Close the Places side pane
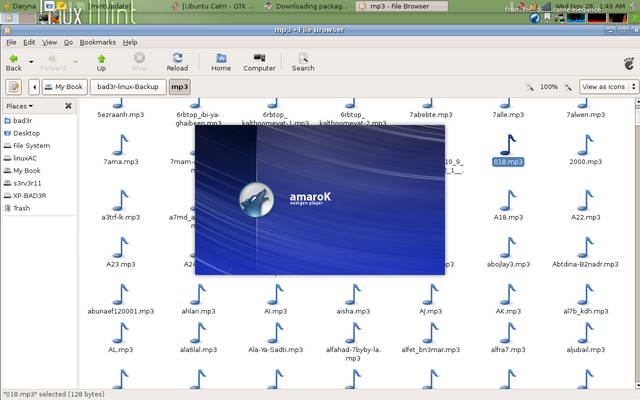 click(x=68, y=106)
